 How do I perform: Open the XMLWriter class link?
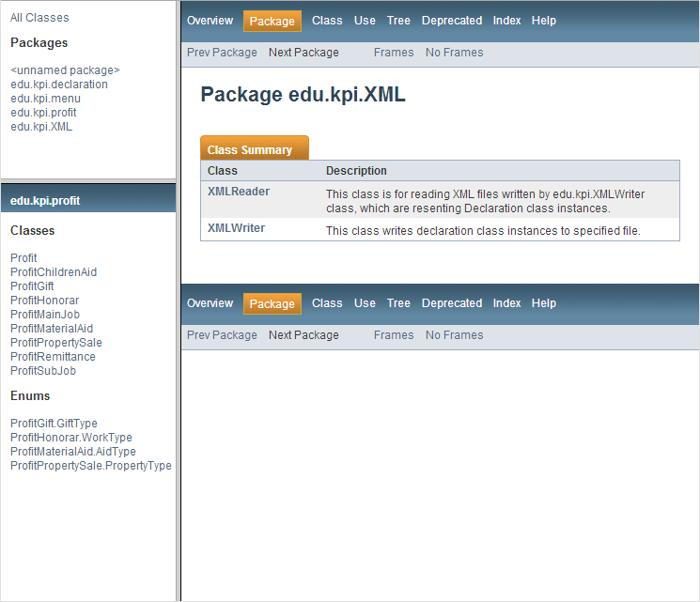click(x=236, y=228)
